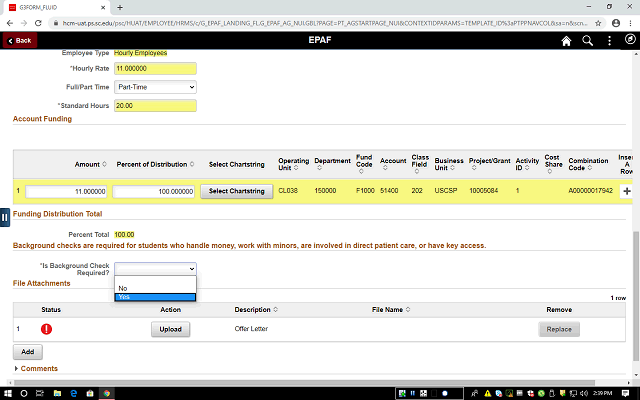Image resolution: width=640 pixels, height=400 pixels.
Task: Sort the Description column
Action: 276,309
